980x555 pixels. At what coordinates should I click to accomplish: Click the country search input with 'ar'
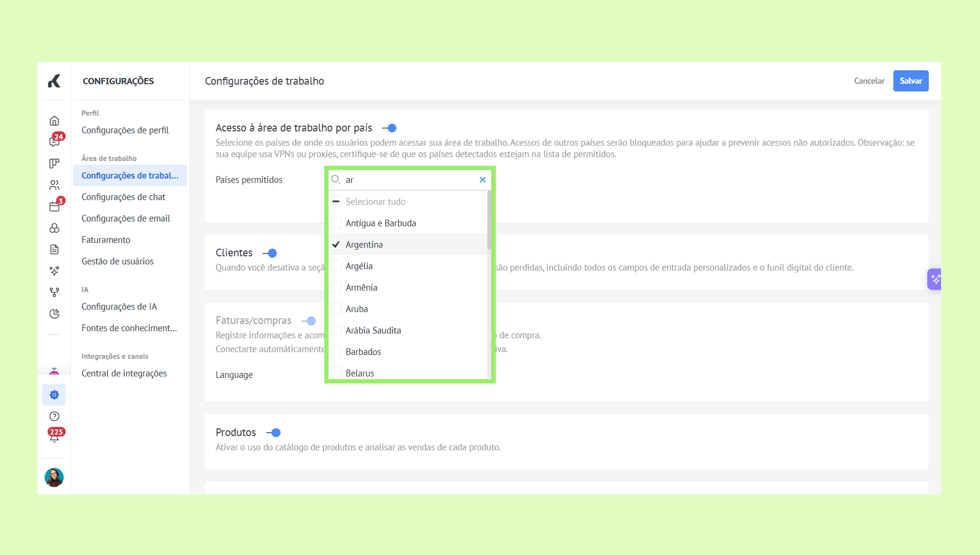[x=410, y=179]
